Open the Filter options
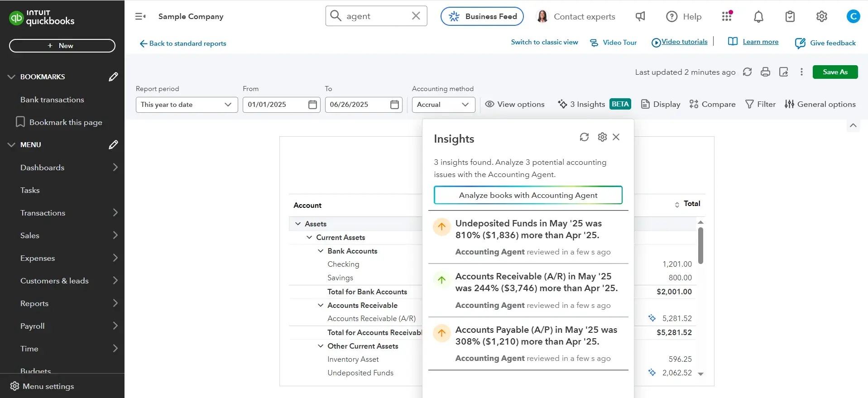 pyautogui.click(x=760, y=104)
